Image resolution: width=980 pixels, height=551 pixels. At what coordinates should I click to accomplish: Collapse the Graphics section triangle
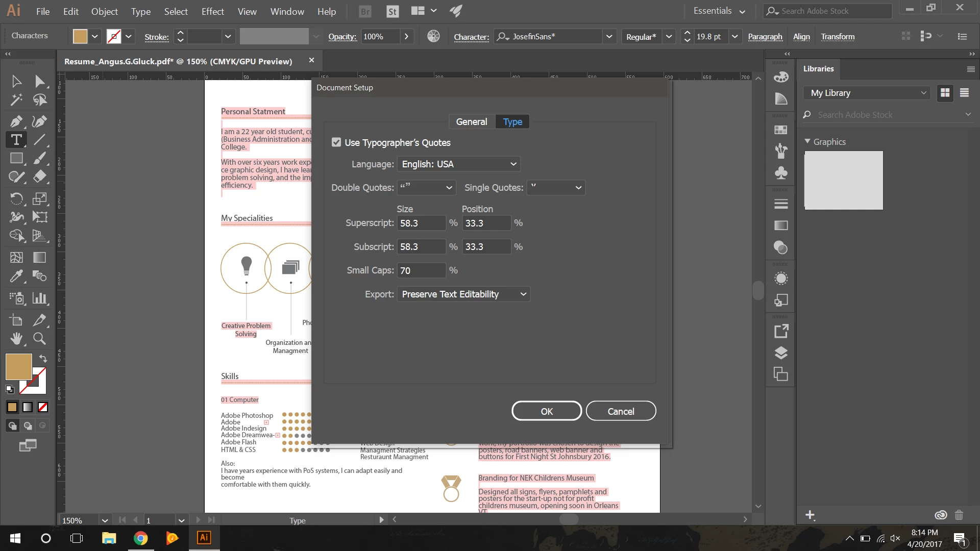[807, 141]
